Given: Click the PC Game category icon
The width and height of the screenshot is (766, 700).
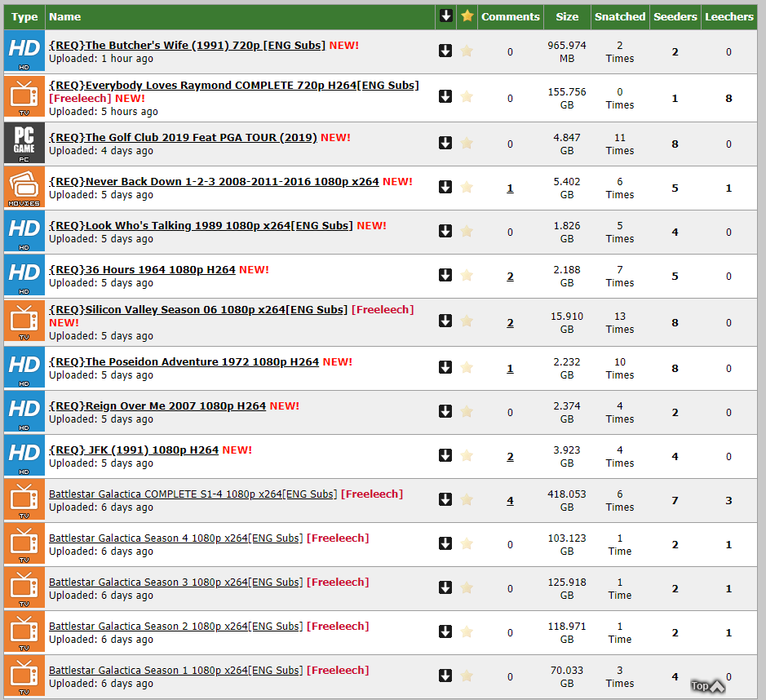Looking at the screenshot, I should tap(24, 144).
